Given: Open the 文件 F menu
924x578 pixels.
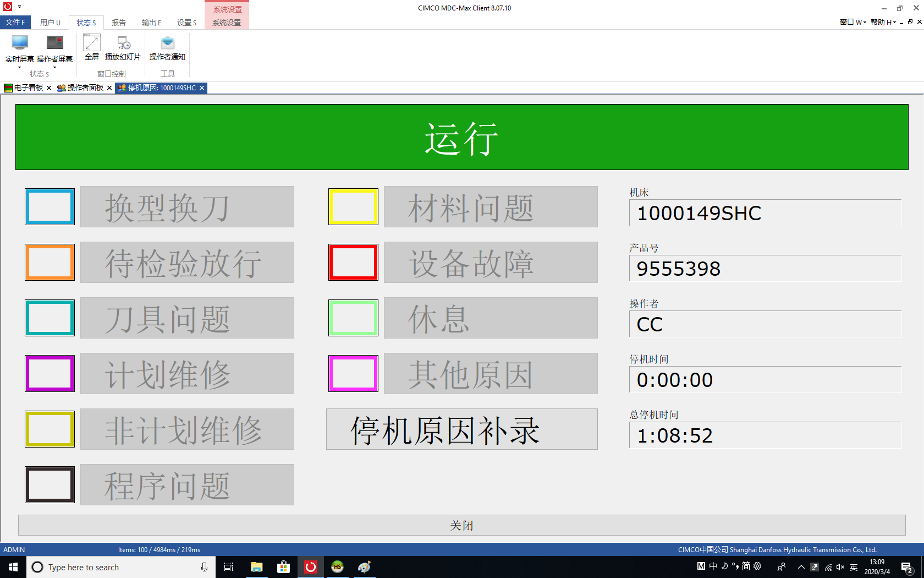Looking at the screenshot, I should [15, 23].
